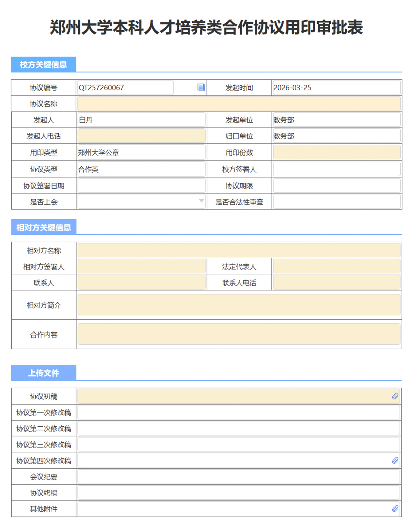Select the 协议签署日期 field
The image size is (416, 532).
(141, 186)
